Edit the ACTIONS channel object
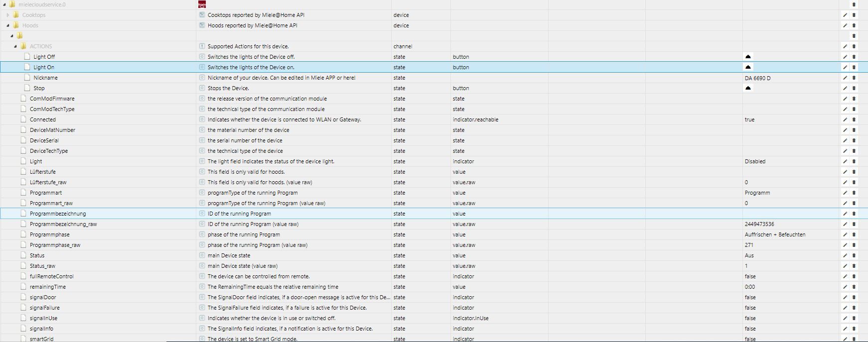 pyautogui.click(x=845, y=46)
